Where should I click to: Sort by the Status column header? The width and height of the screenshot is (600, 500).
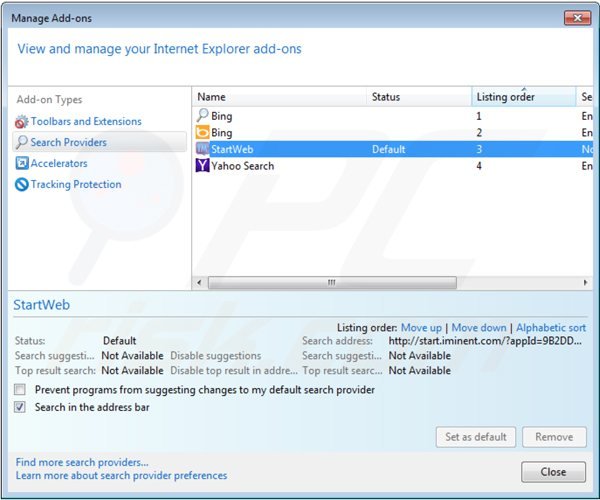(x=419, y=97)
